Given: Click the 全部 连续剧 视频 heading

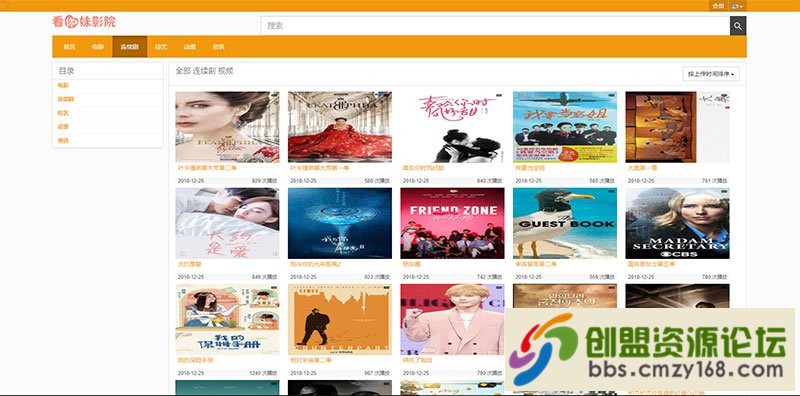Looking at the screenshot, I should click(205, 71).
